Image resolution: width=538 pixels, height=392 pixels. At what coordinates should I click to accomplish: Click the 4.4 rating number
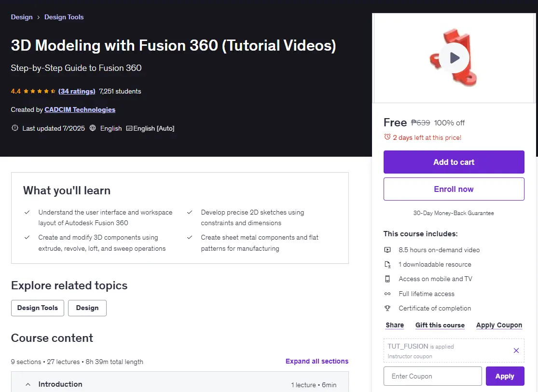[x=16, y=91]
